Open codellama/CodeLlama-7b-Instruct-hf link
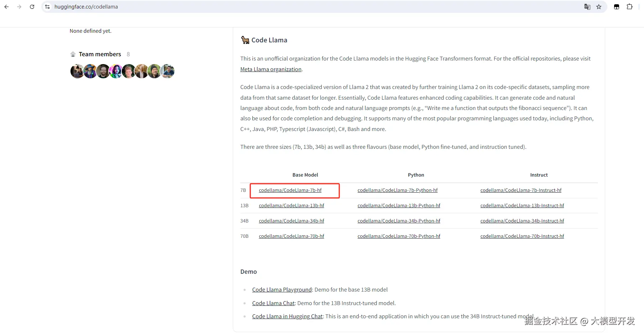The image size is (644, 335). [x=521, y=190]
